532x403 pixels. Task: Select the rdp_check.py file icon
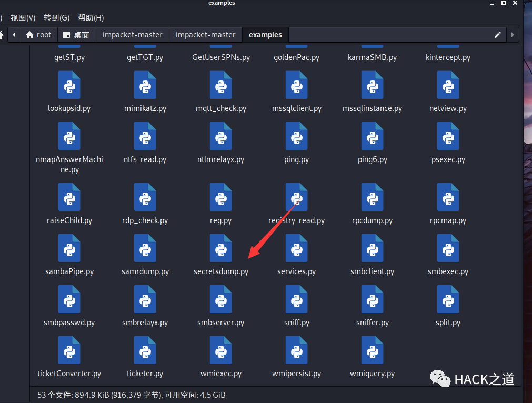point(145,197)
